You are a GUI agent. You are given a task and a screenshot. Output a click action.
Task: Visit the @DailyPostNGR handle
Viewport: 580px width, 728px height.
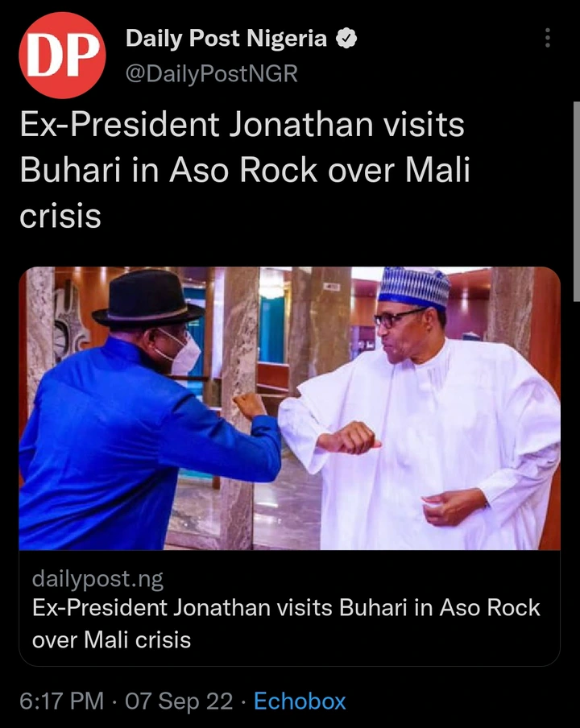(x=211, y=74)
